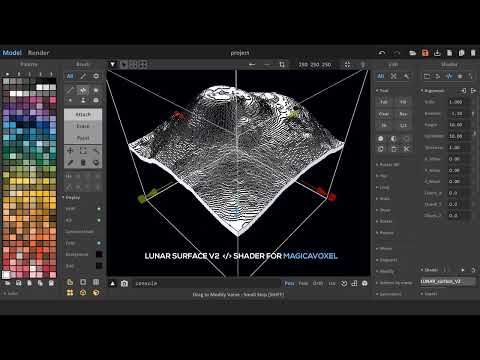Click the orange grid icon at brush panel bottom

coord(70,293)
